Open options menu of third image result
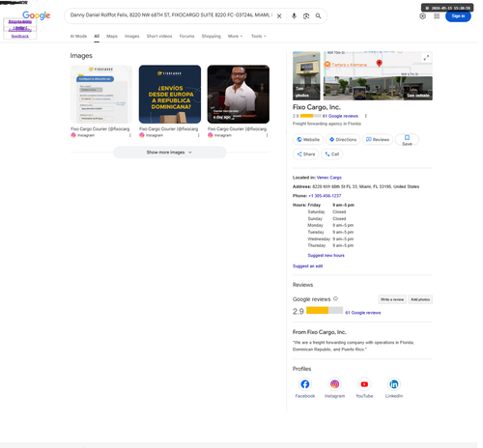 (267, 135)
